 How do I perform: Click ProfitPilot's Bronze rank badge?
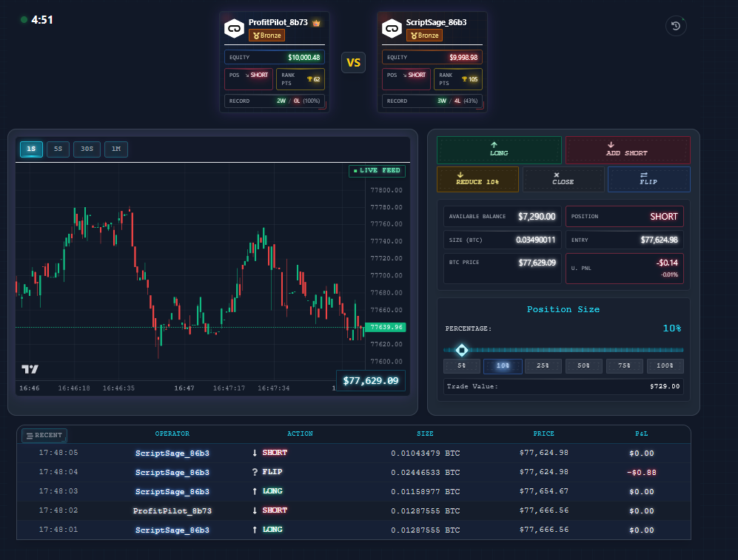[267, 36]
